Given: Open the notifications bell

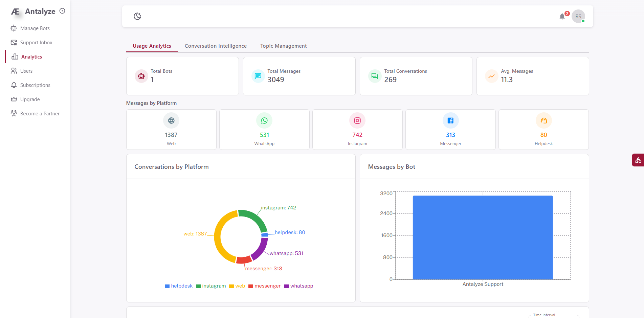Looking at the screenshot, I should click(x=562, y=17).
